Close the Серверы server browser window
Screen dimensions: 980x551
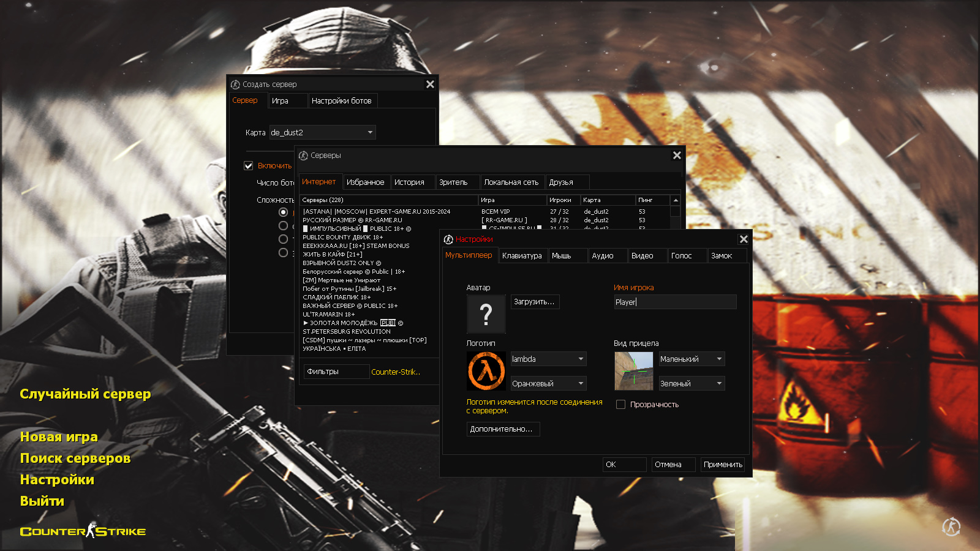[x=677, y=156]
